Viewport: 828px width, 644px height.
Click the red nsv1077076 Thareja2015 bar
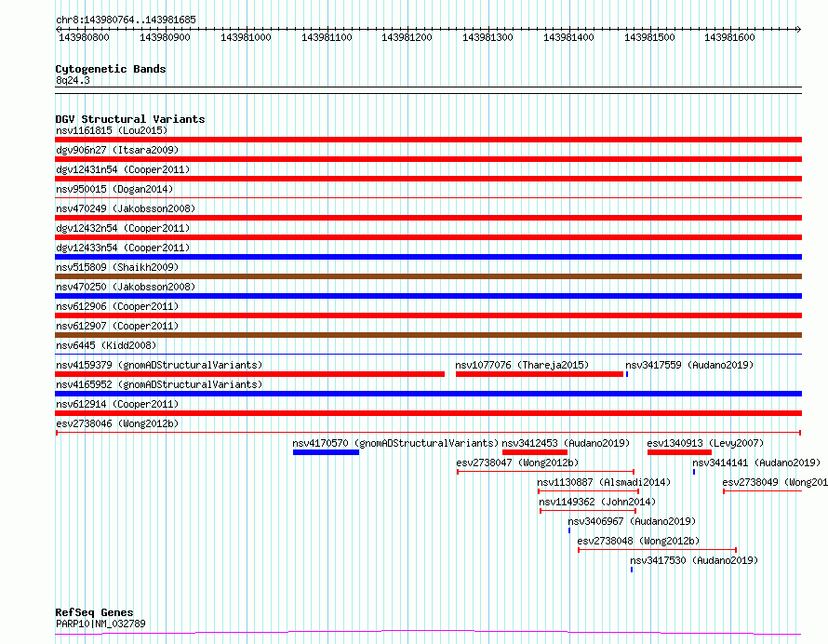pos(540,374)
